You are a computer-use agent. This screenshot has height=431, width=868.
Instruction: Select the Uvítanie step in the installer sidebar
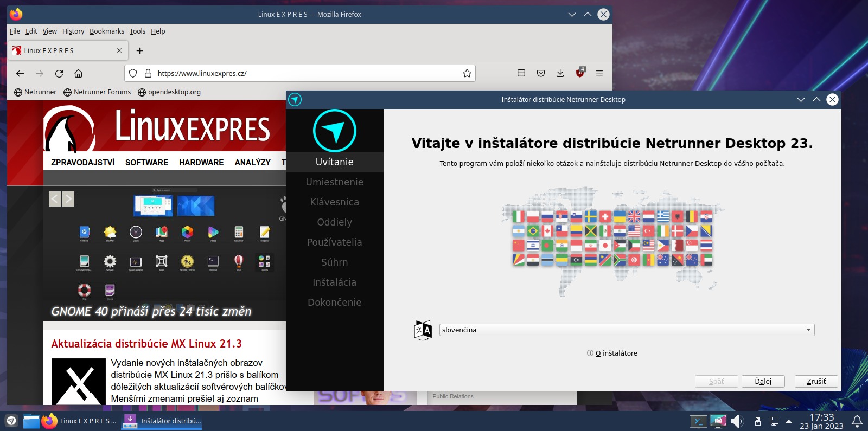pyautogui.click(x=335, y=162)
